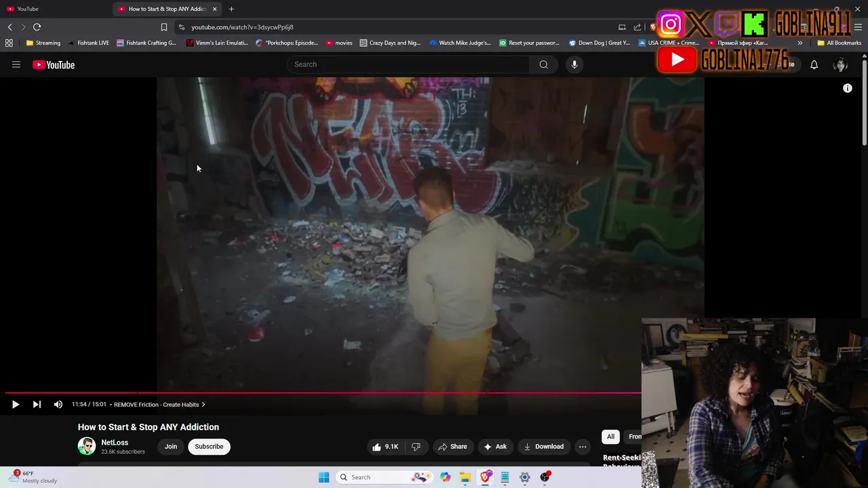
Task: Open the NetLoss channel name link
Action: [x=115, y=443]
